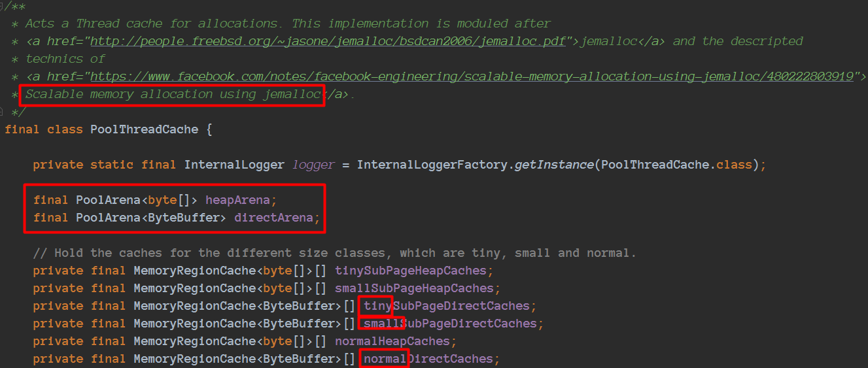Viewport: 868px width, 368px height.
Task: Place the cursor on the logger field
Action: tap(313, 165)
